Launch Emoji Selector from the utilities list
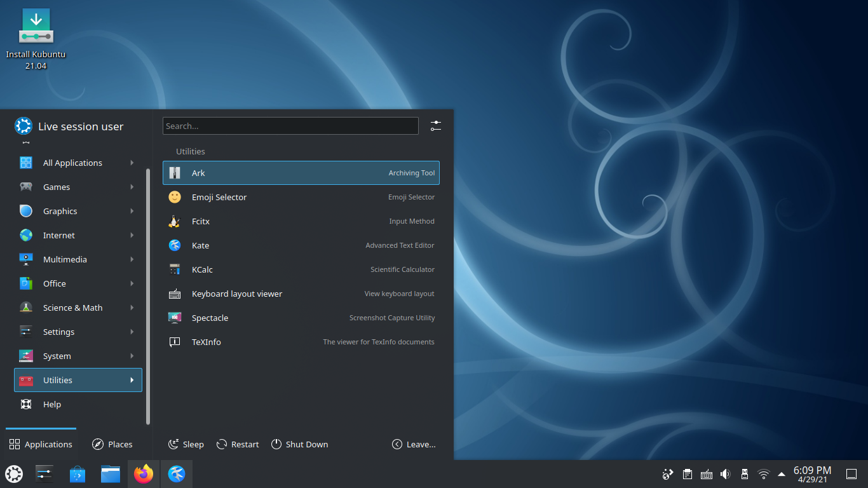 (x=301, y=197)
